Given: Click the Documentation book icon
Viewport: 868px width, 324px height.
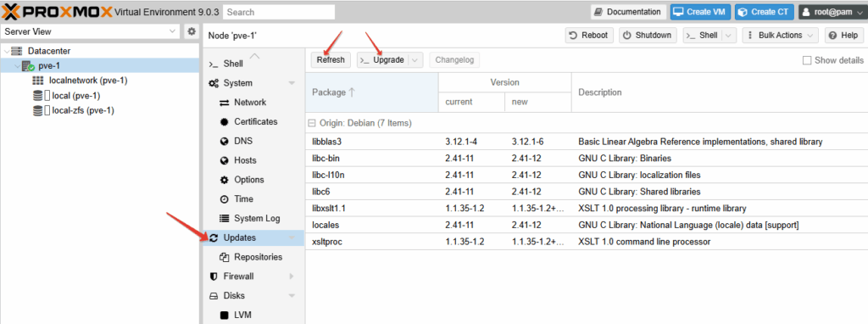Looking at the screenshot, I should pyautogui.click(x=598, y=12).
